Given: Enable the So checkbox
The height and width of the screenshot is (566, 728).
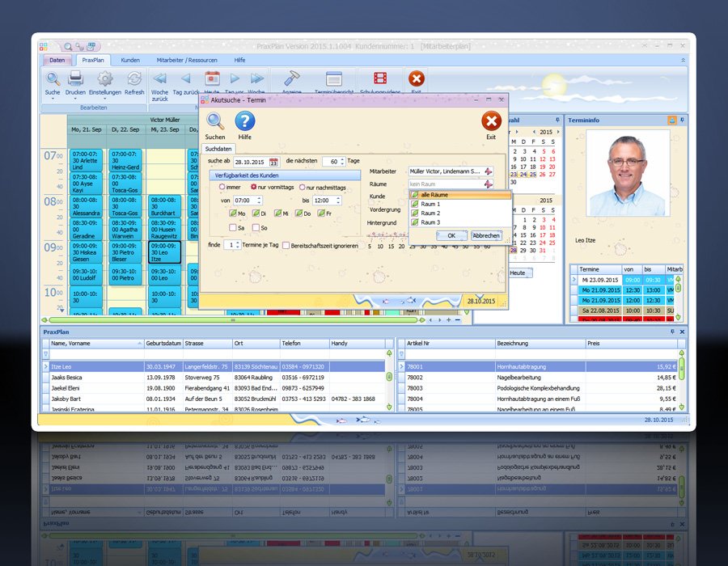Looking at the screenshot, I should coord(256,227).
